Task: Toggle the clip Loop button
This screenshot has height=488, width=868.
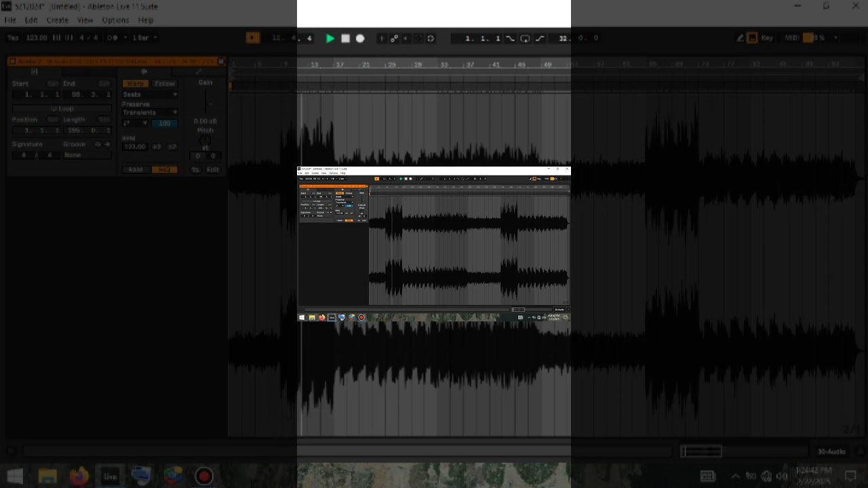Action: click(62, 108)
